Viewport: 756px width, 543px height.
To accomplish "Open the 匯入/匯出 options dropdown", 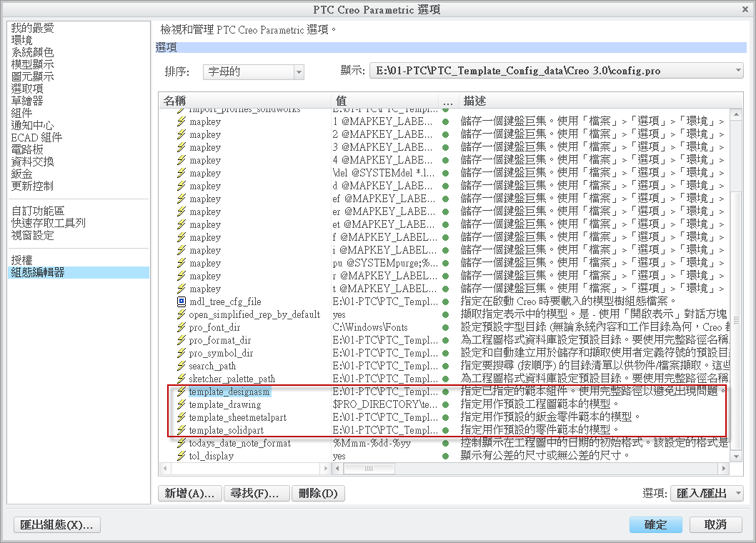I will click(706, 493).
